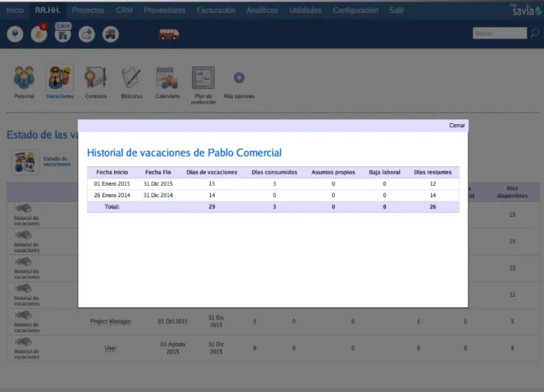Click the search Buscar input field
Screen dimensions: 544x392
coord(499,33)
